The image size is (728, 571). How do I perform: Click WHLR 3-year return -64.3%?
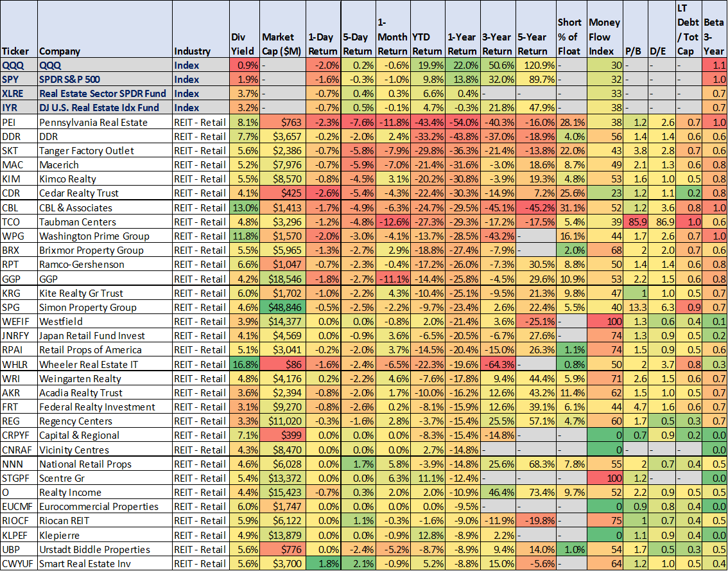coord(498,364)
